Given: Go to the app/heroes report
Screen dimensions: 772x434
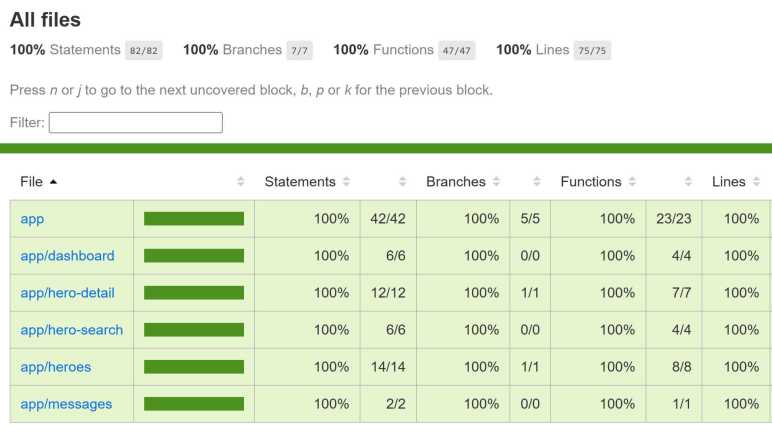Looking at the screenshot, I should click(55, 367).
